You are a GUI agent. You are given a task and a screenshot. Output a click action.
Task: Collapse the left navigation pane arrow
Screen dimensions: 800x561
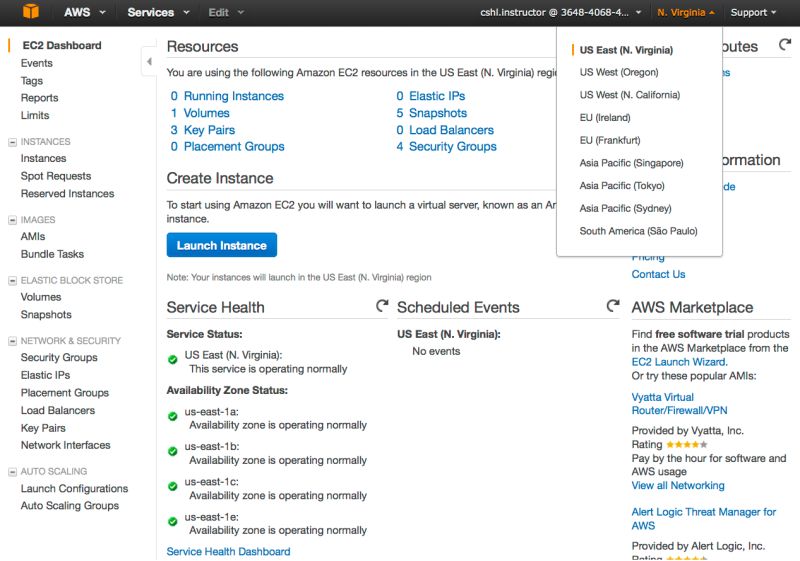(149, 61)
